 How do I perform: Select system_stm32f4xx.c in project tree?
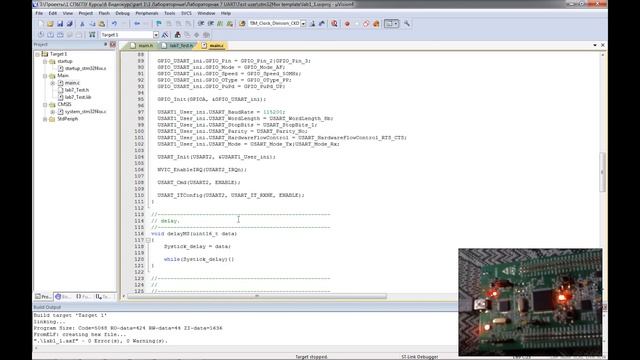85,111
